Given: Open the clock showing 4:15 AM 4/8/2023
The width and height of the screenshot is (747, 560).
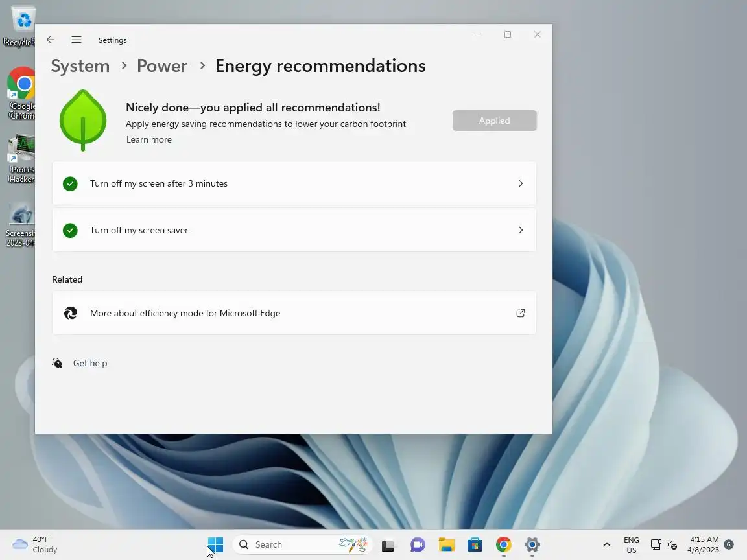Looking at the screenshot, I should [x=703, y=544].
